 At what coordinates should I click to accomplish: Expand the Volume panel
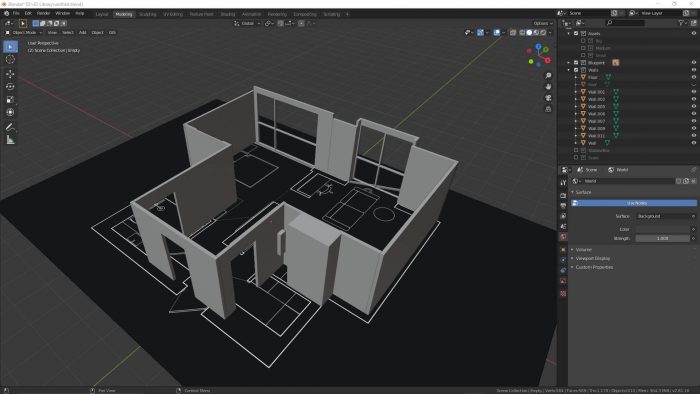pos(583,249)
